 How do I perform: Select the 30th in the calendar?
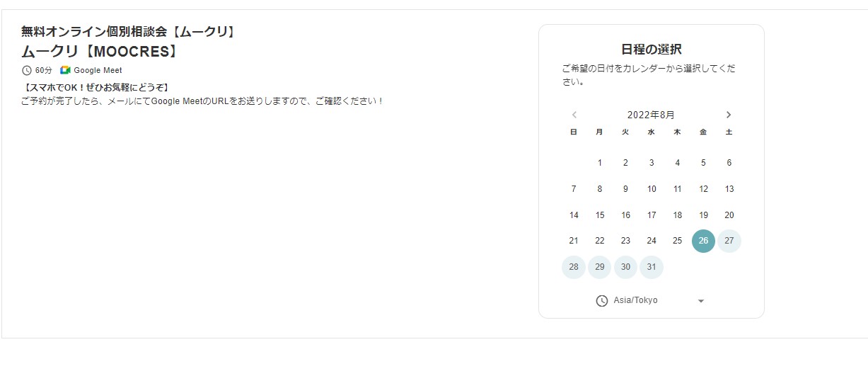click(x=625, y=267)
